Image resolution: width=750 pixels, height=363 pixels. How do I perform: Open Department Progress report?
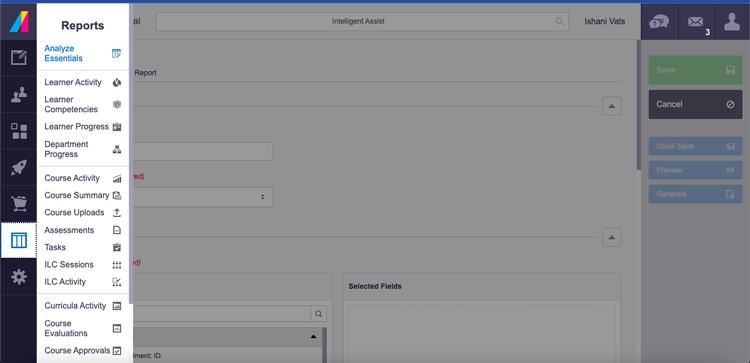coord(82,149)
